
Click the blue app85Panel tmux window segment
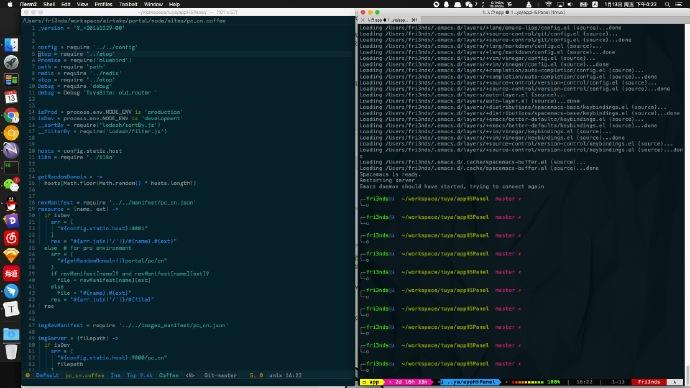pyautogui.click(x=470, y=382)
